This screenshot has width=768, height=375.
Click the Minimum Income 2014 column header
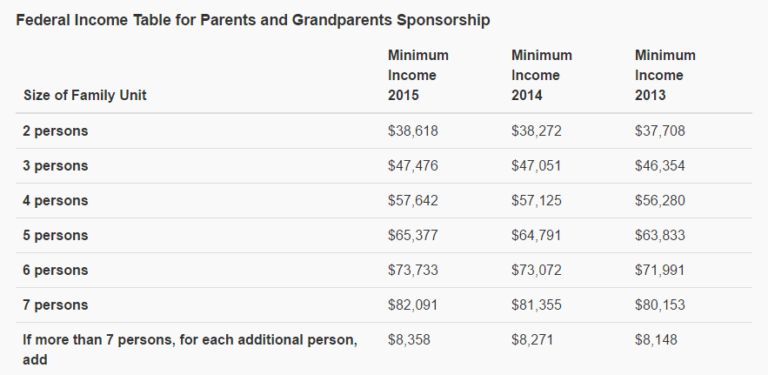pyautogui.click(x=542, y=75)
